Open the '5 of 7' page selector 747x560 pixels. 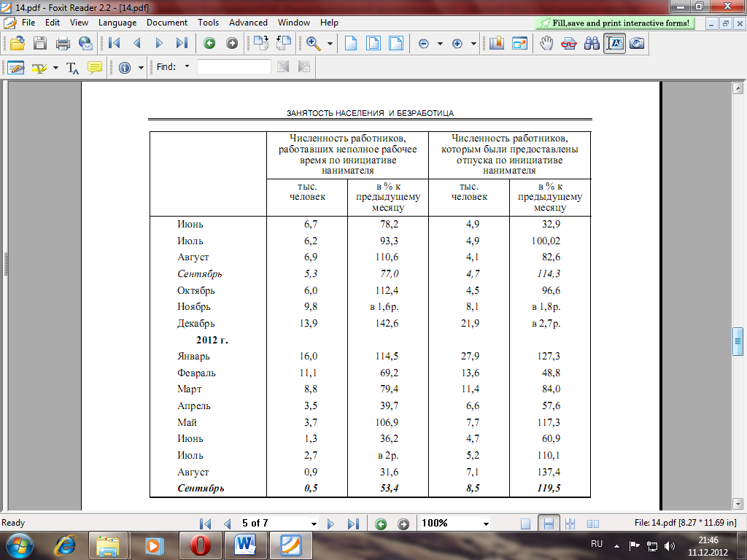click(x=279, y=524)
